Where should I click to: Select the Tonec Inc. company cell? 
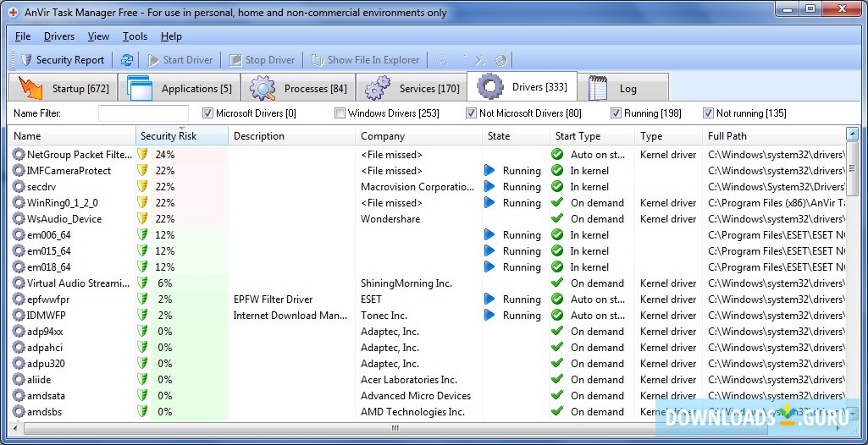[384, 315]
